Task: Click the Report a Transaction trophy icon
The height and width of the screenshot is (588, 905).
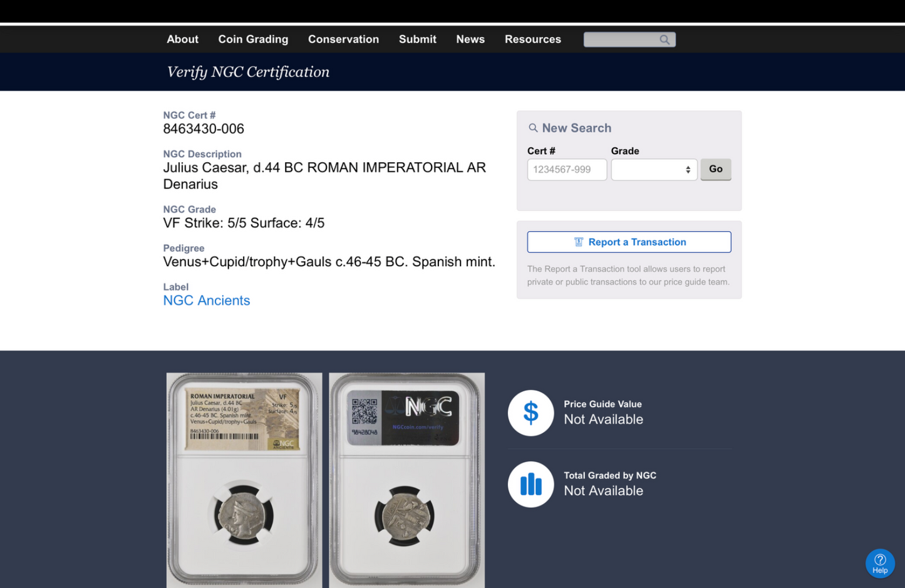Action: (579, 242)
